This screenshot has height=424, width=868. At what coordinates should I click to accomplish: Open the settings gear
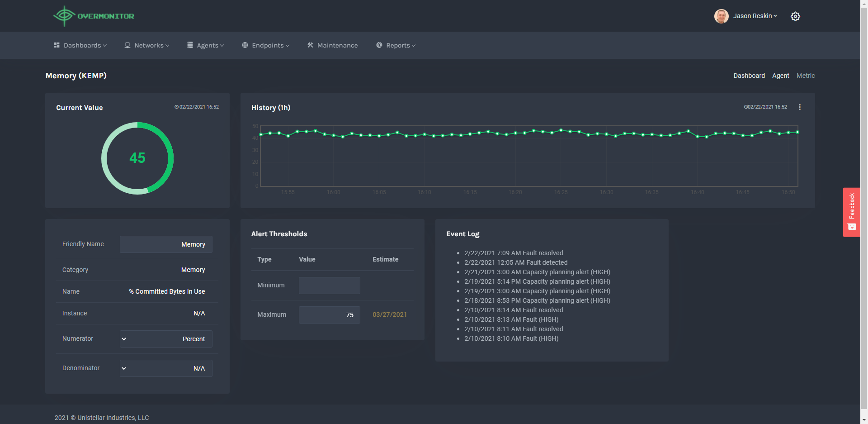point(795,16)
